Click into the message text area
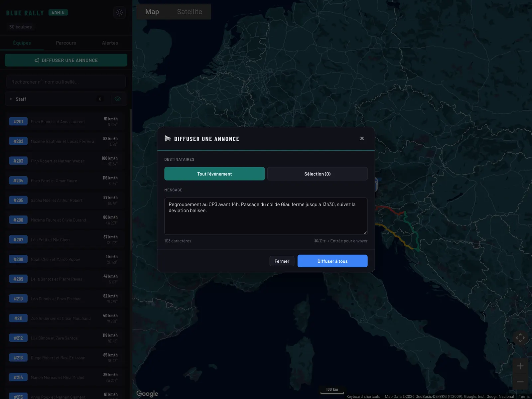The width and height of the screenshot is (532, 399). point(266,216)
